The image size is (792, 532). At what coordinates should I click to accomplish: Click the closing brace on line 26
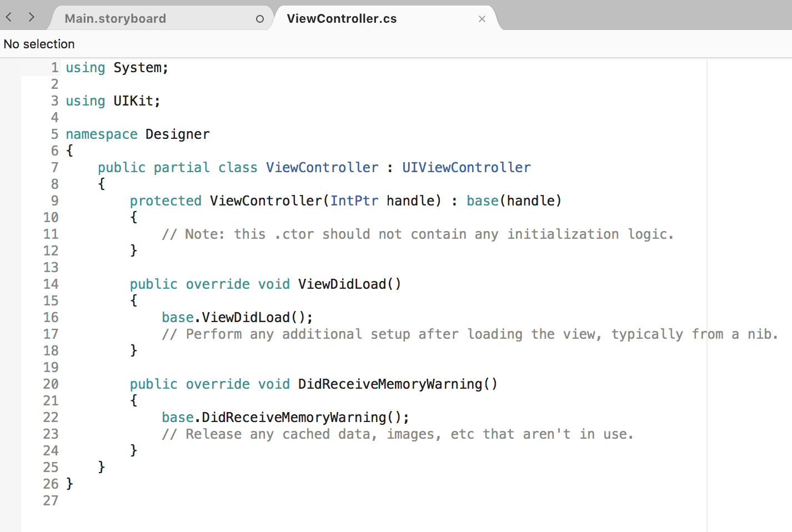[x=69, y=484]
